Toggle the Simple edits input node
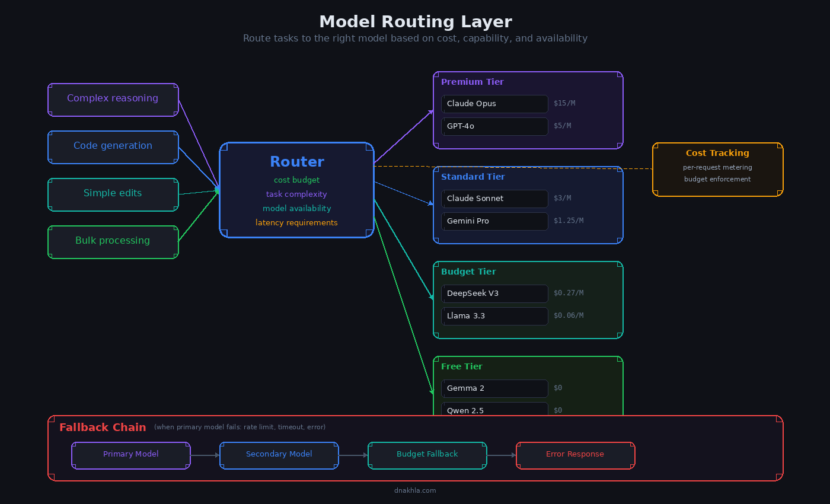This screenshot has width=830, height=504. [113, 193]
